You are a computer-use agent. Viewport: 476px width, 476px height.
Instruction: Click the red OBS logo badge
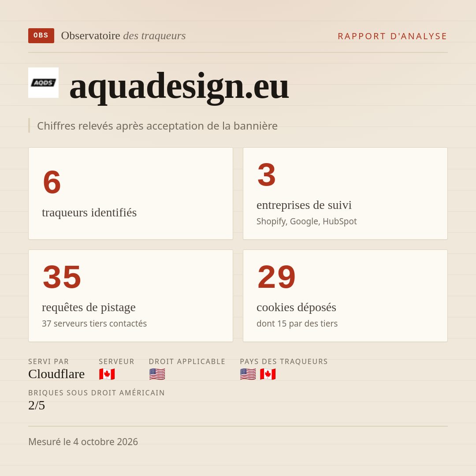coord(41,36)
